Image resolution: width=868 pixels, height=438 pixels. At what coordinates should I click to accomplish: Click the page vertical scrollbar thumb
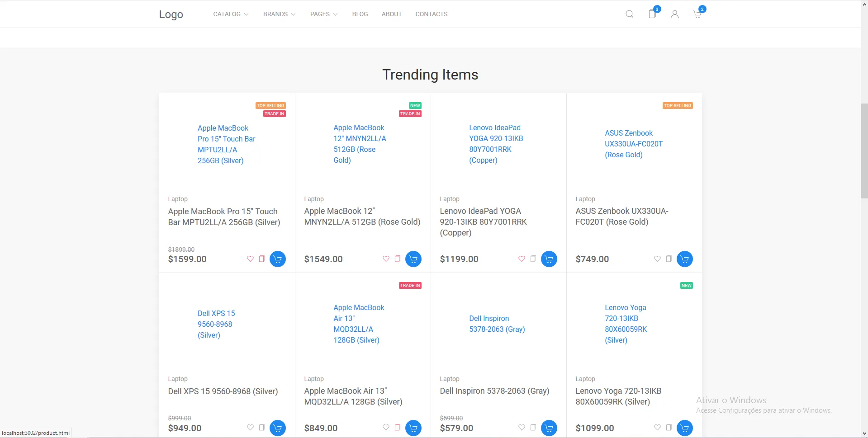pos(864,151)
